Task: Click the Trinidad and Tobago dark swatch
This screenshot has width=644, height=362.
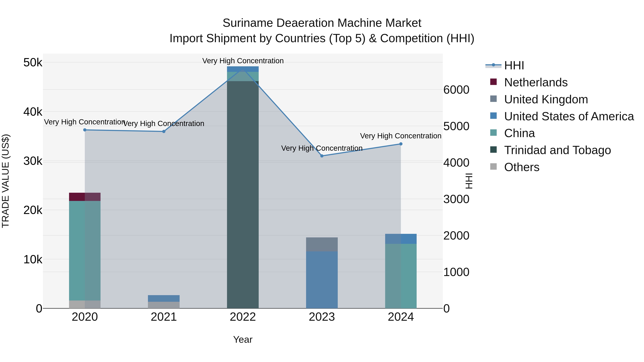Action: (x=494, y=149)
